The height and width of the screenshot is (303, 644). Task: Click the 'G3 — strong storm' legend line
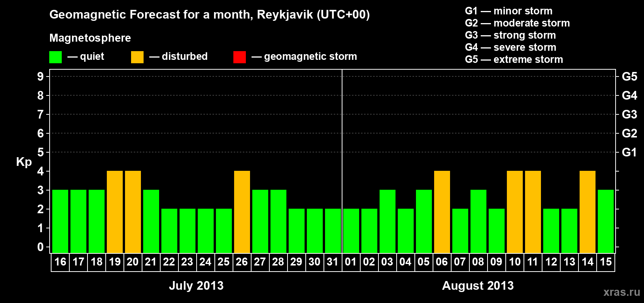click(x=511, y=35)
